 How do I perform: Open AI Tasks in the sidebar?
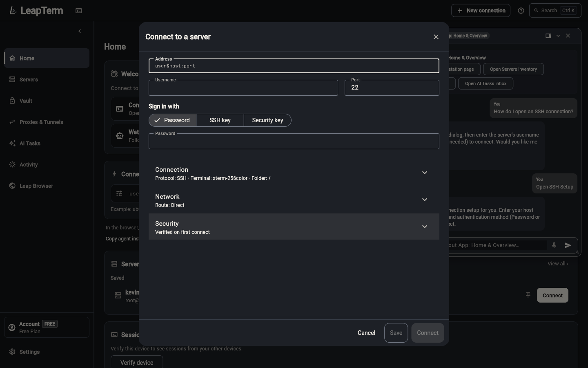click(x=47, y=143)
